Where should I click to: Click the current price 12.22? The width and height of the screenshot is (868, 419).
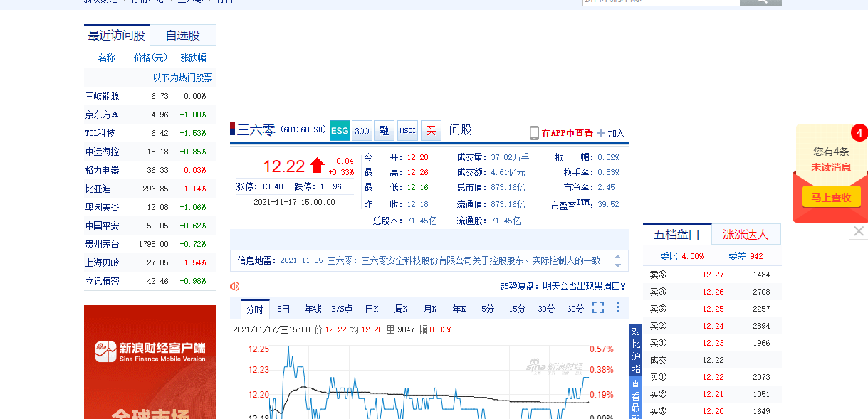(283, 166)
